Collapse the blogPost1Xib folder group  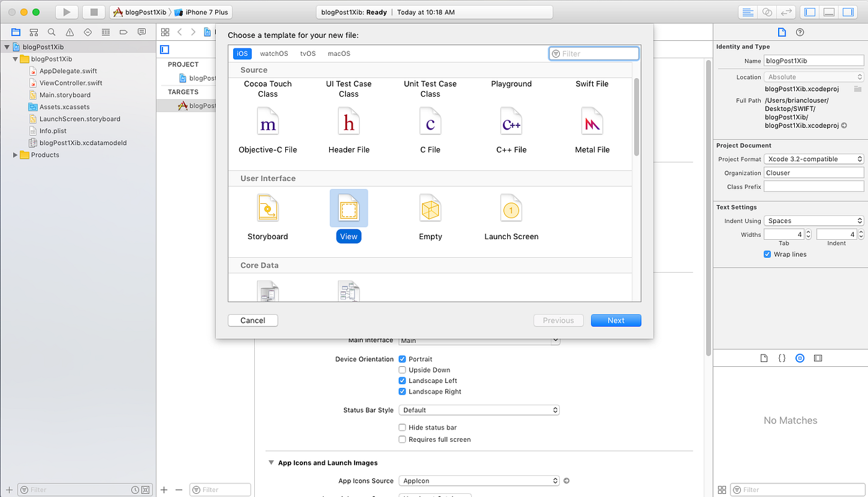15,59
